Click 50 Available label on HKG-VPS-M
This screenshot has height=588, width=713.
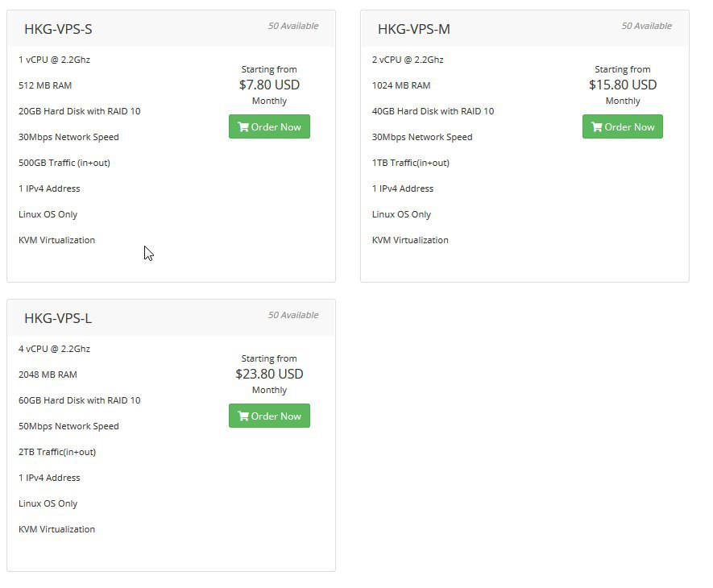647,26
